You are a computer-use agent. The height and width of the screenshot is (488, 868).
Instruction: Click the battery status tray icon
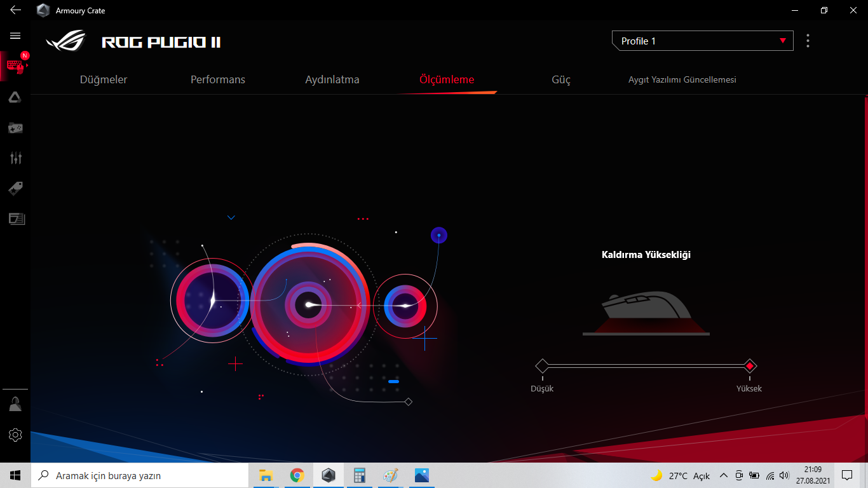(754, 475)
